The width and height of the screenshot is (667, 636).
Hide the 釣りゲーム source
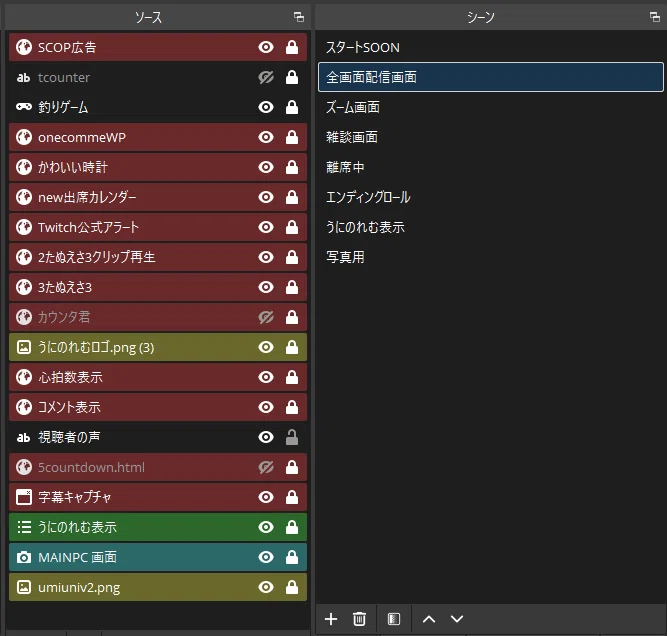[266, 107]
